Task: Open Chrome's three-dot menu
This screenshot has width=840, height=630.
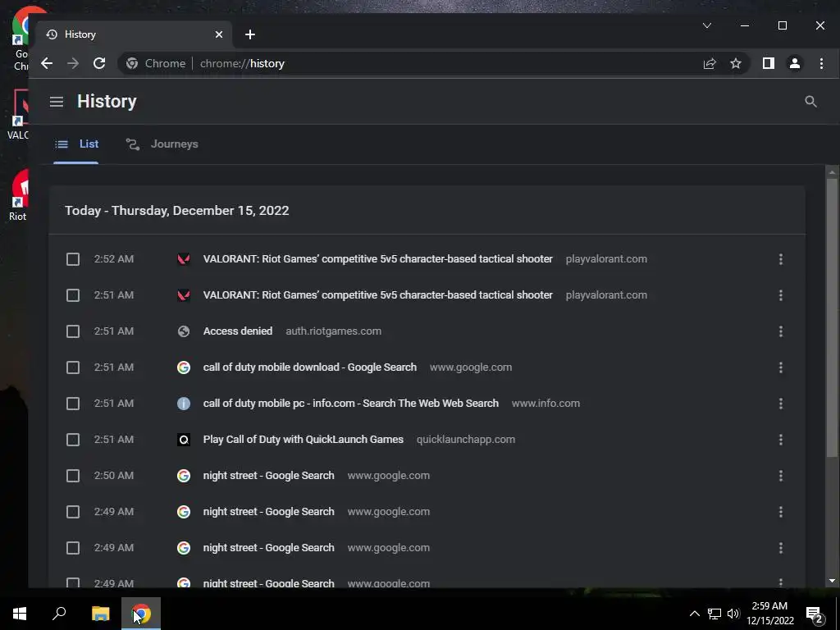Action: tap(820, 63)
